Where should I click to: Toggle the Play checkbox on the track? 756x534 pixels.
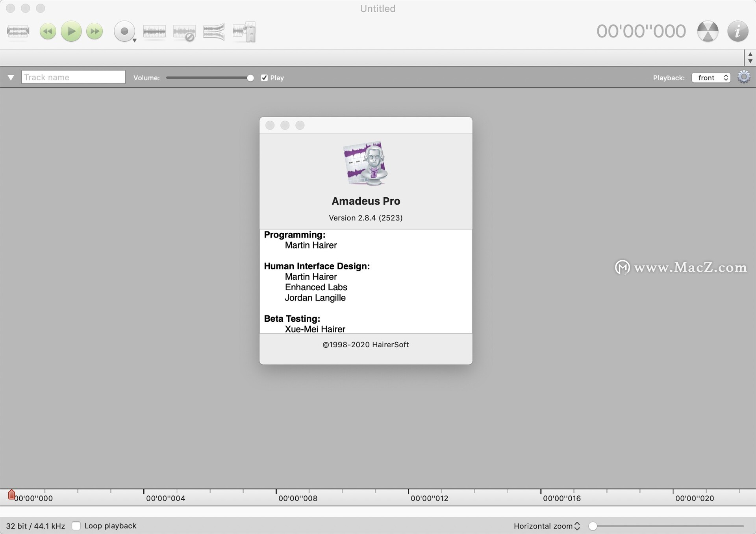pos(263,77)
